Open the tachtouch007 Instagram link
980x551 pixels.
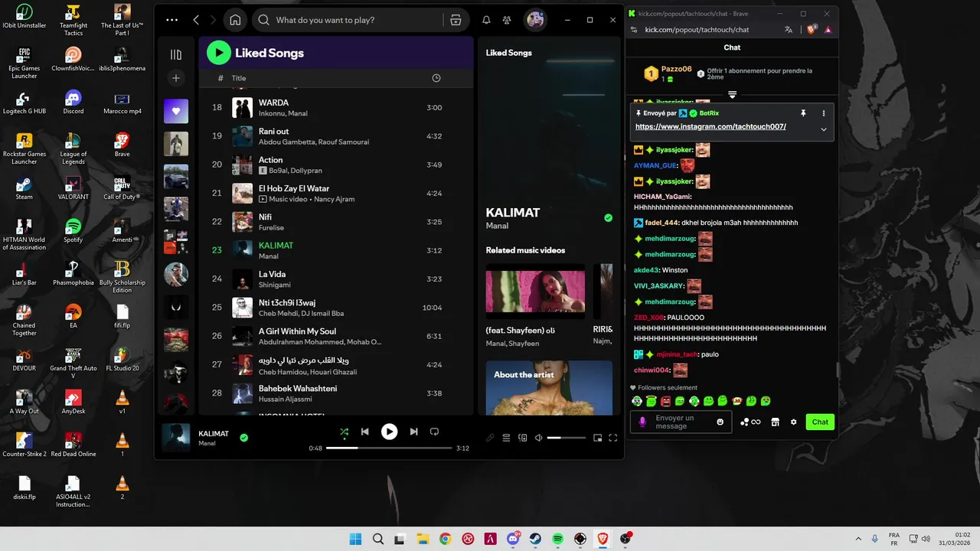[x=710, y=126]
